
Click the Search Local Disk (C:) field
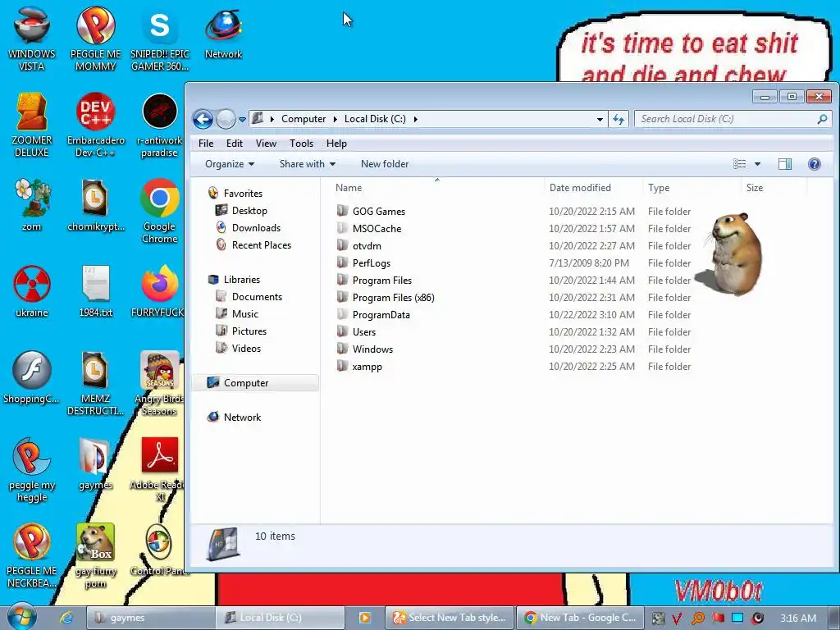coord(733,119)
